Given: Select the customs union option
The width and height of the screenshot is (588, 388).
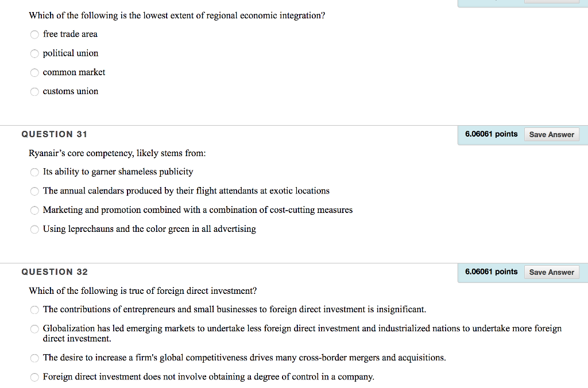Looking at the screenshot, I should point(34,91).
